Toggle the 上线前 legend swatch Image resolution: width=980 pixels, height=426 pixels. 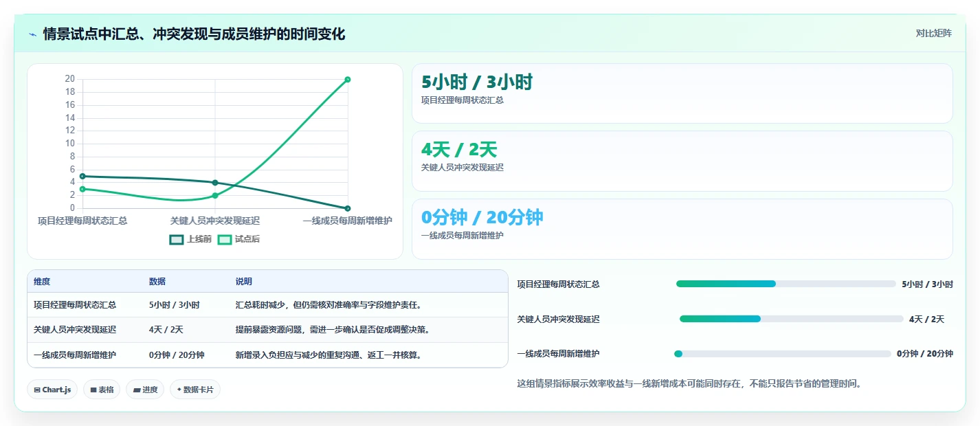tap(177, 239)
